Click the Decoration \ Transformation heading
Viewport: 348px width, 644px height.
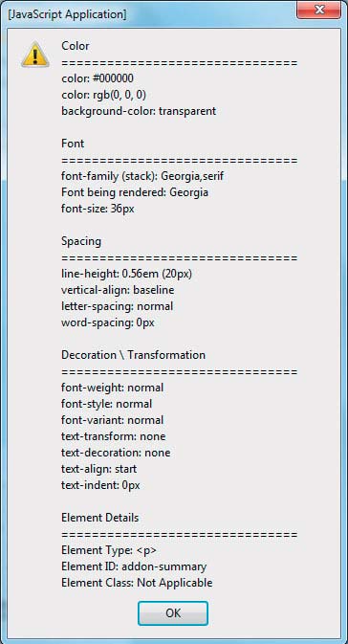tap(134, 355)
